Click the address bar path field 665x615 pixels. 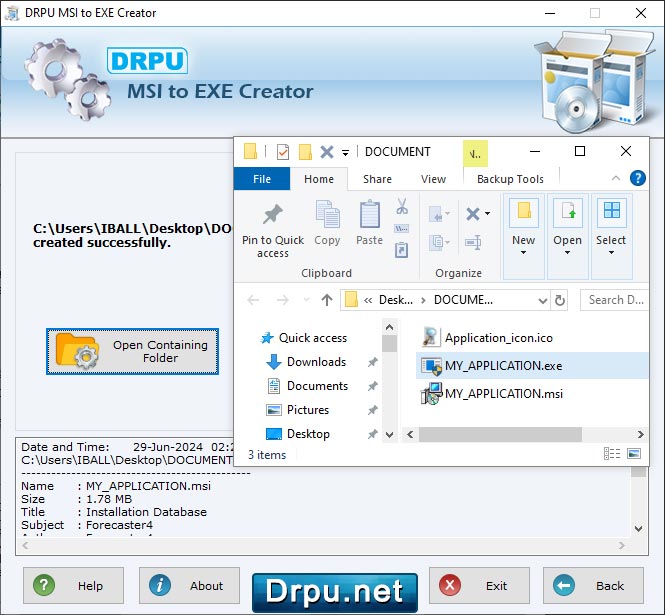point(445,300)
